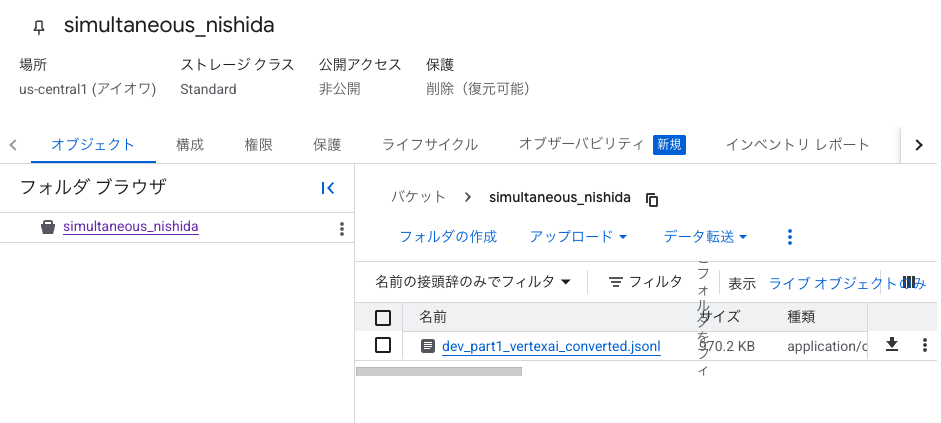
Task: Open the データ転送 dropdown
Action: (705, 237)
